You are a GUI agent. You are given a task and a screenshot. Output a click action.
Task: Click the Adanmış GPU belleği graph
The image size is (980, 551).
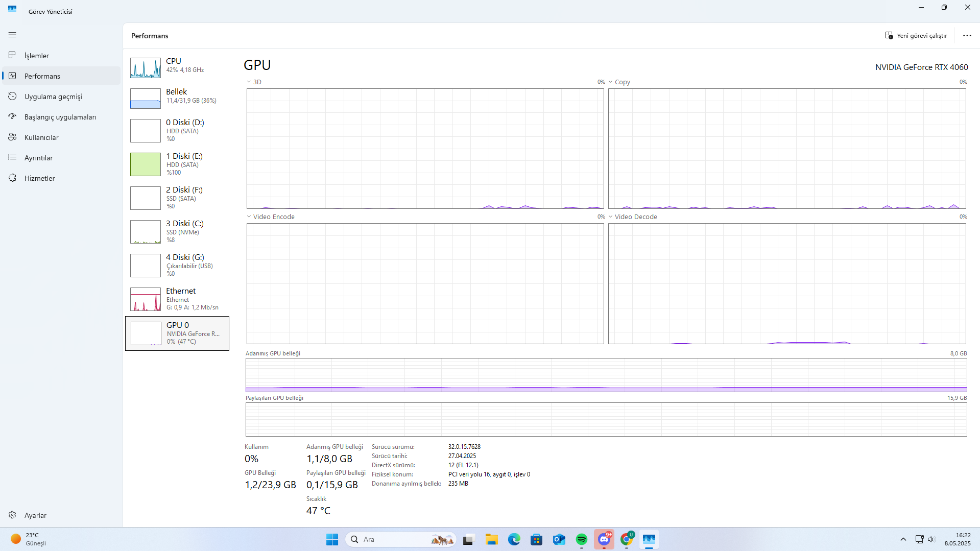pos(606,375)
